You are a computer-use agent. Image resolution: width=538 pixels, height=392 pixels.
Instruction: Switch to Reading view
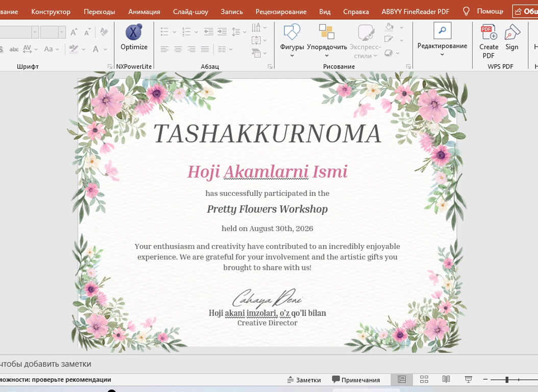tap(446, 379)
